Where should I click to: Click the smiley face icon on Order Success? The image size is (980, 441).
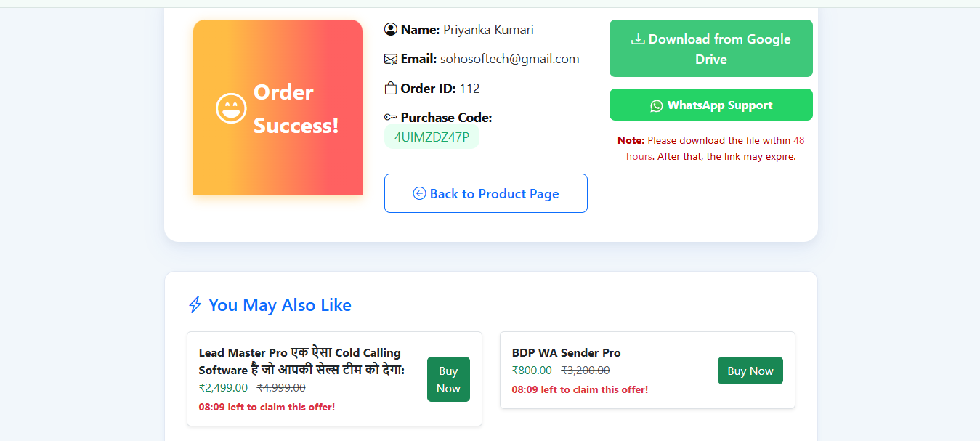coord(231,108)
